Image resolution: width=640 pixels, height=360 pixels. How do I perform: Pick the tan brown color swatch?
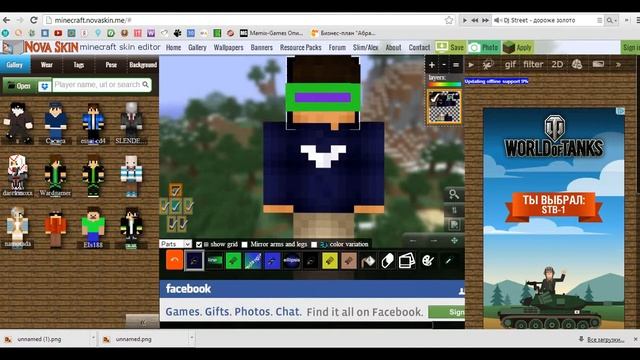click(349, 260)
